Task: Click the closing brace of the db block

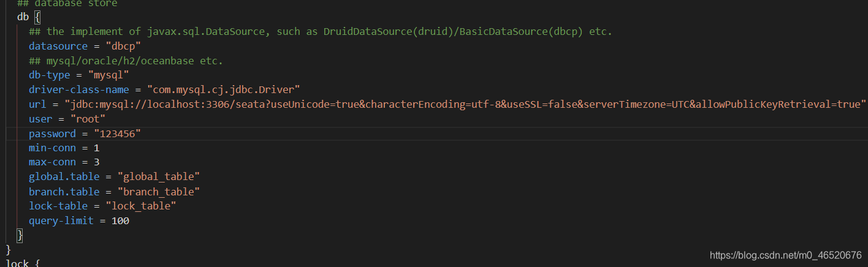Action: pyautogui.click(x=20, y=235)
